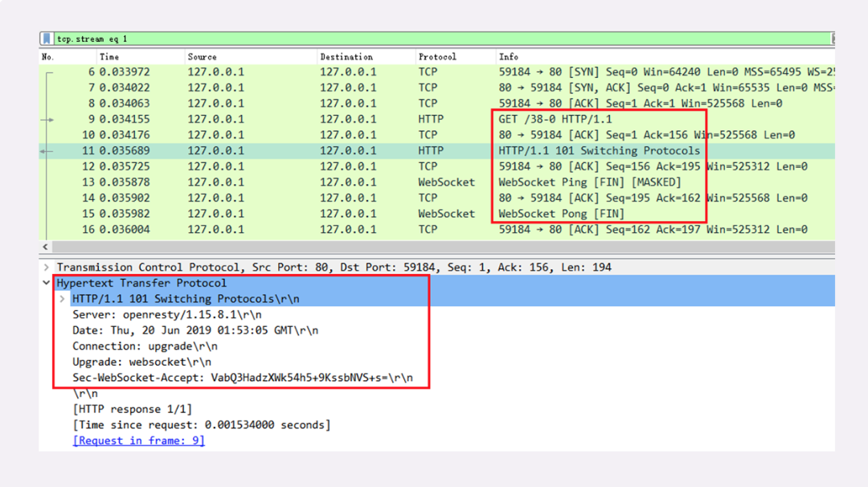Viewport: 868px width, 487px height.
Task: Select packet 7 with SYN, ACK
Action: pyautogui.click(x=436, y=88)
